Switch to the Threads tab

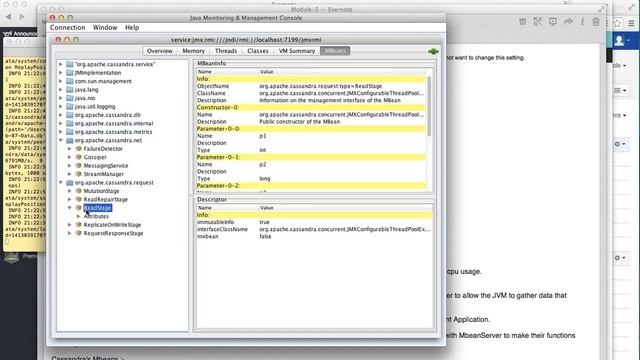coord(226,51)
